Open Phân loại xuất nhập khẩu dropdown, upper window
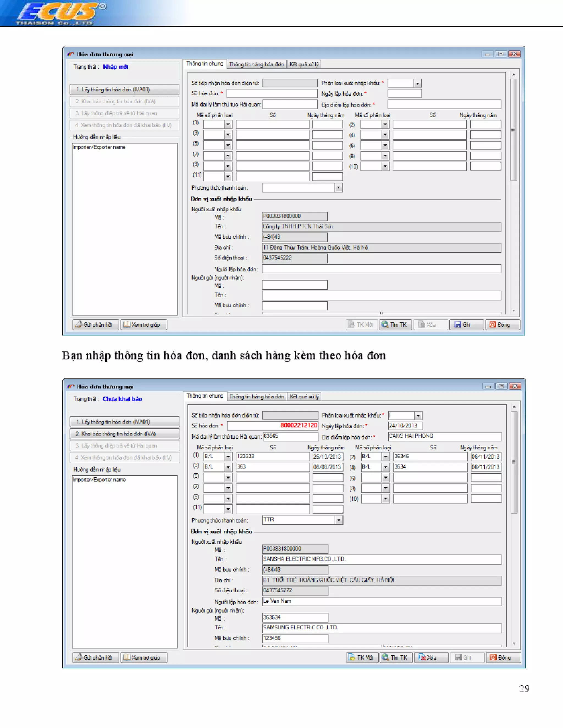Screen dimensions: 563x728 417,83
